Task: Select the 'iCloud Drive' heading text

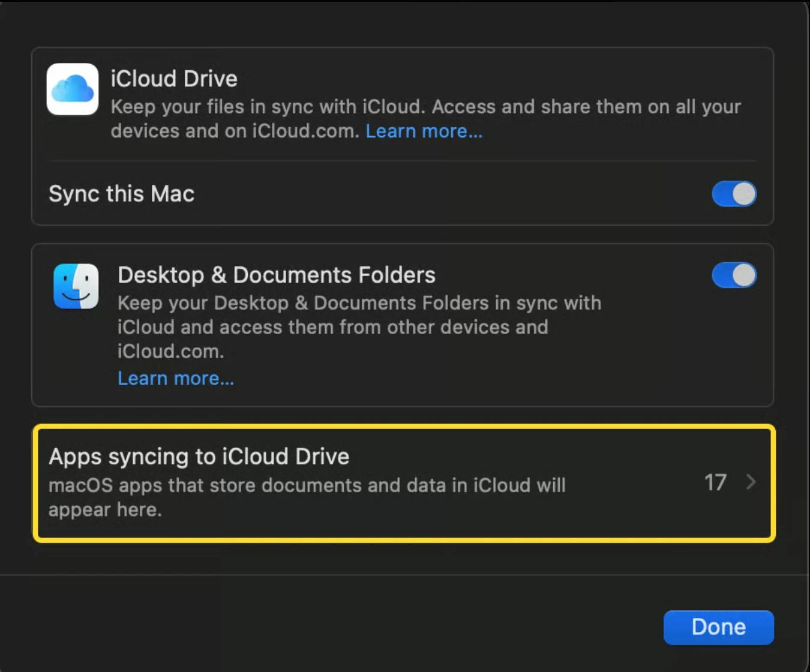Action: pos(174,79)
